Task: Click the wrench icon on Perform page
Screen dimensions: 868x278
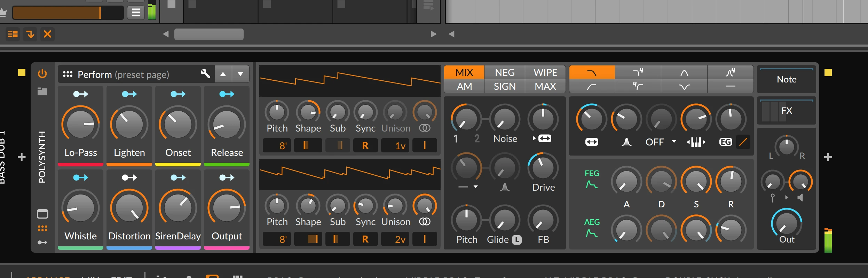Action: pos(205,74)
